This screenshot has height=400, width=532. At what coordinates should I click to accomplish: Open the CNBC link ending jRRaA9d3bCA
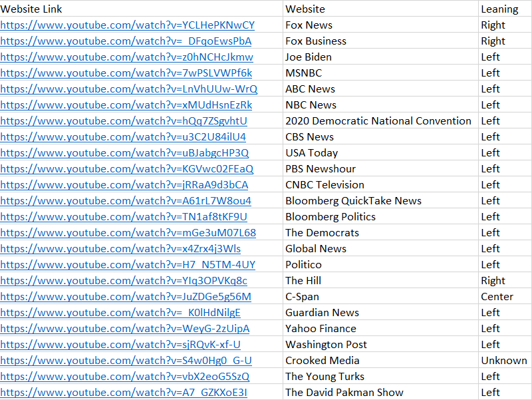[x=124, y=185]
